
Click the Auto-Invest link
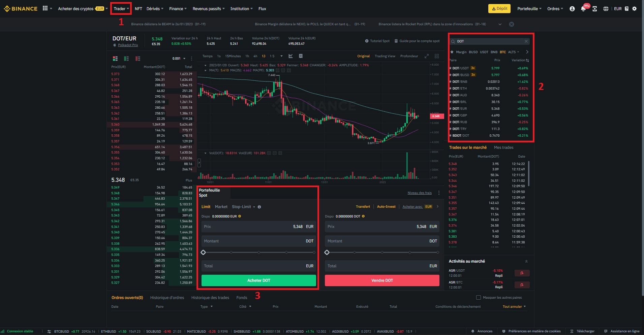click(386, 207)
